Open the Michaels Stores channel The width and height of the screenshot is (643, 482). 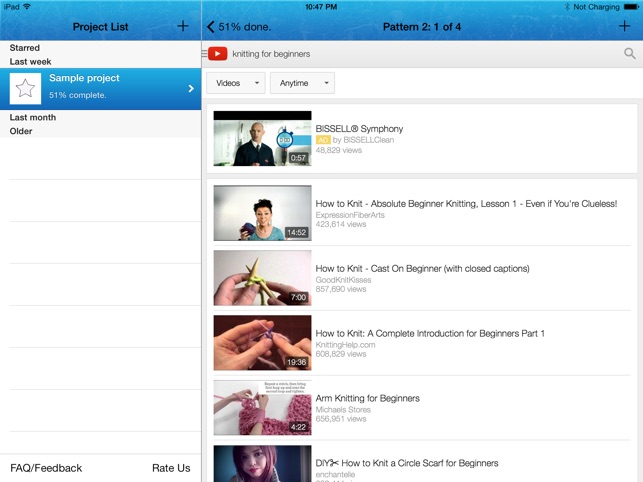point(343,409)
